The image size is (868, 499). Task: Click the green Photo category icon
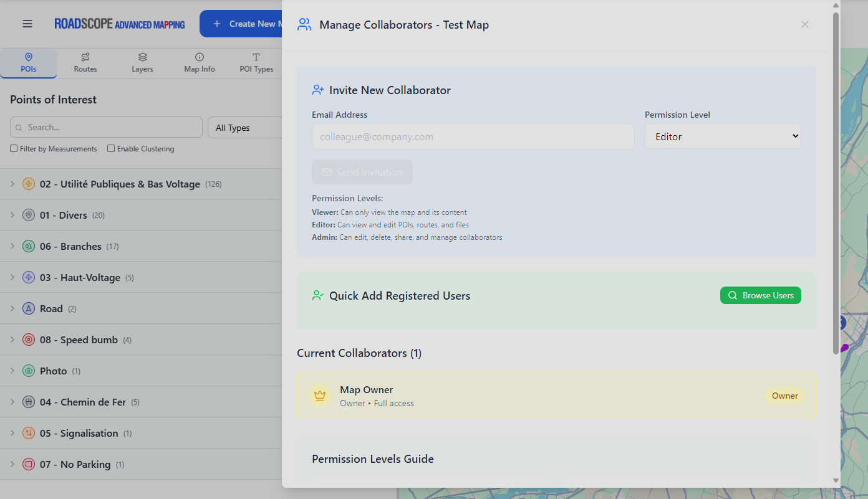pos(28,371)
